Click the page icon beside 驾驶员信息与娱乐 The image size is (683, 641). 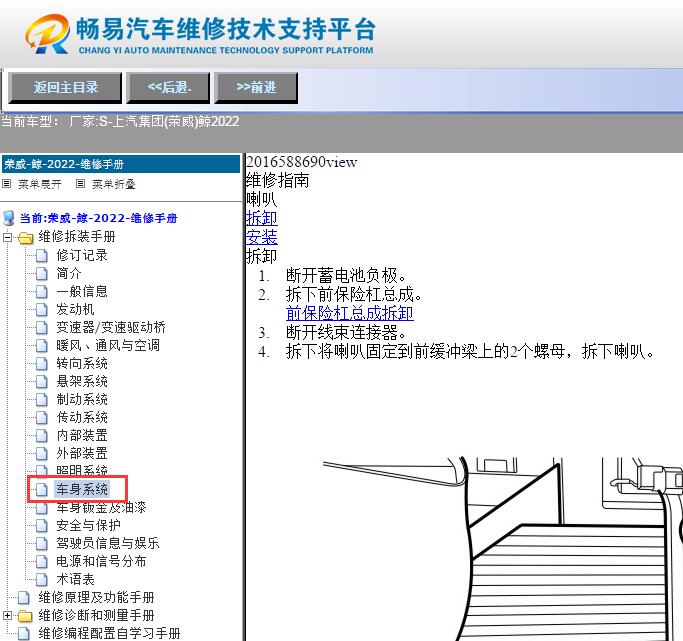(42, 543)
